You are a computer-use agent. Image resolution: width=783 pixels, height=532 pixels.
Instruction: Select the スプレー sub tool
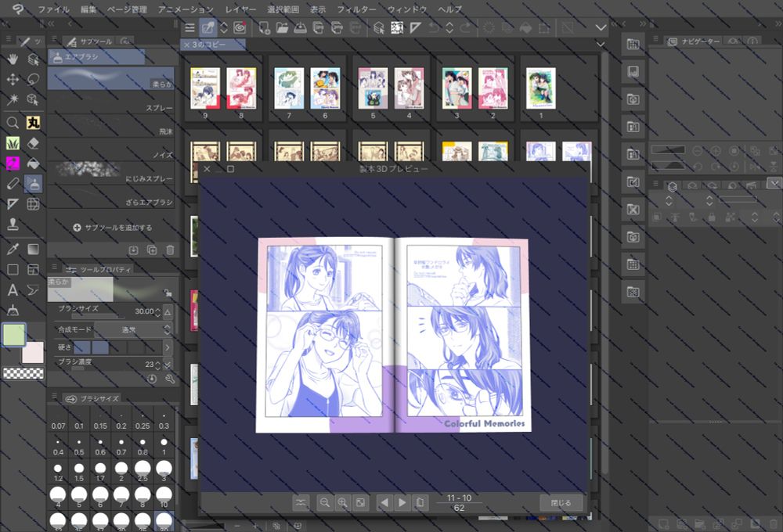[x=111, y=102]
